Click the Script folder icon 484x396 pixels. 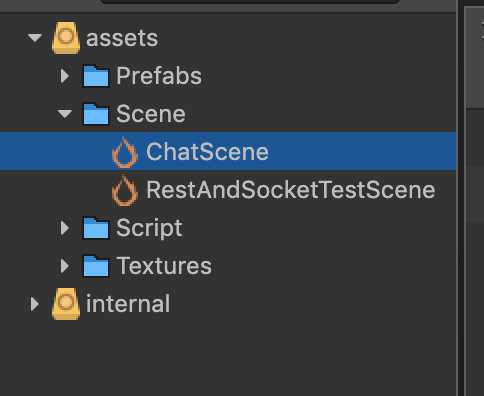point(96,228)
